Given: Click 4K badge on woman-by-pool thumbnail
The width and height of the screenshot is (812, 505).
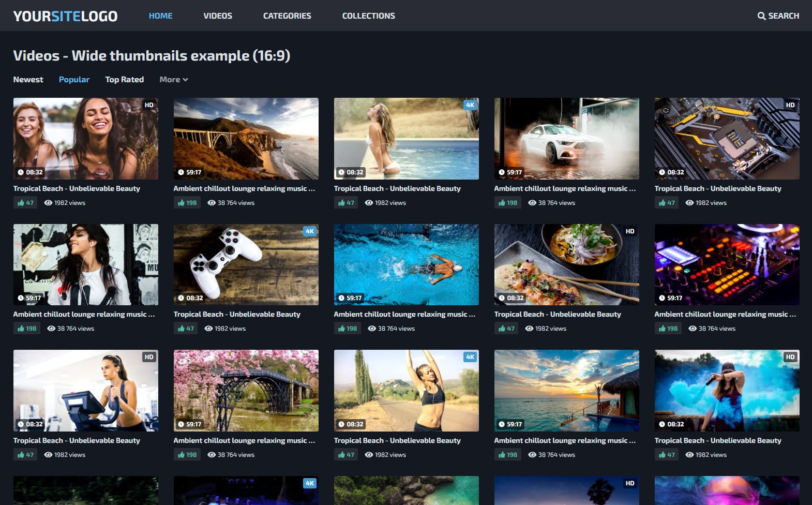Looking at the screenshot, I should [x=470, y=105].
